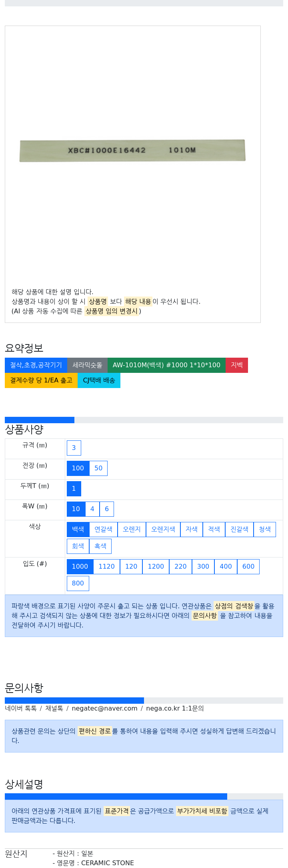
Task: Select grit 220 option
Action: tap(181, 567)
